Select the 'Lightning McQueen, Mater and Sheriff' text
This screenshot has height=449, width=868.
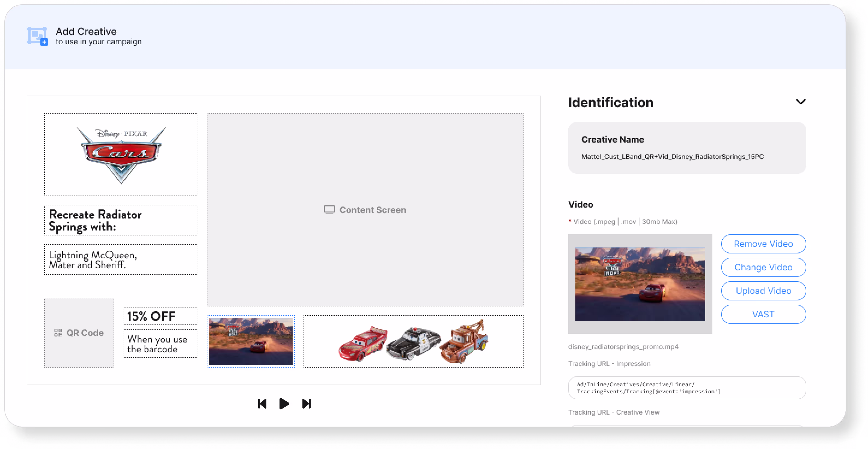pyautogui.click(x=121, y=259)
